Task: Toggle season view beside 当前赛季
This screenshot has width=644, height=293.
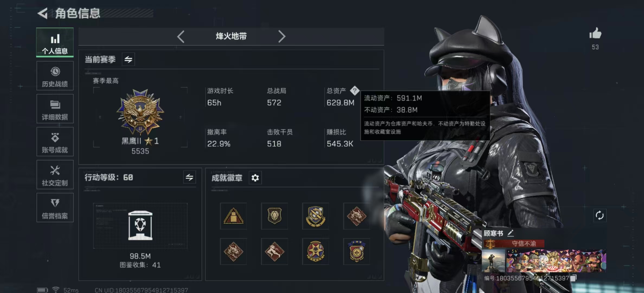Action: click(x=128, y=59)
